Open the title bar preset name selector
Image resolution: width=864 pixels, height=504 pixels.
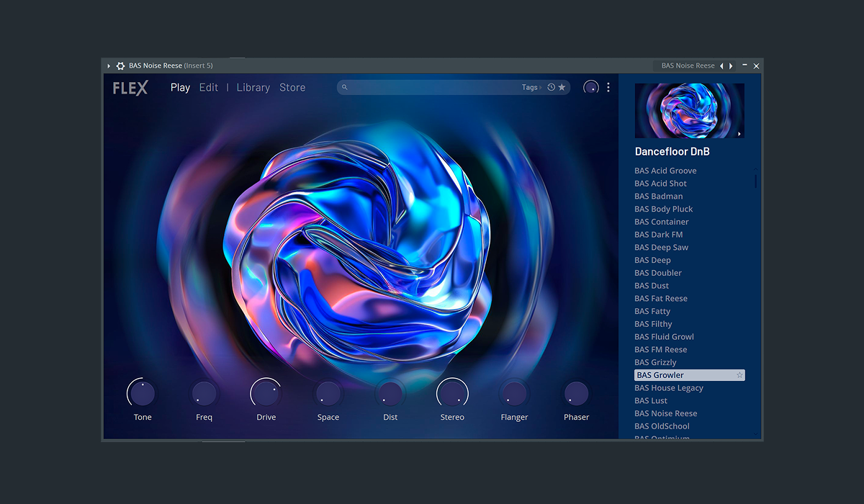click(x=688, y=66)
